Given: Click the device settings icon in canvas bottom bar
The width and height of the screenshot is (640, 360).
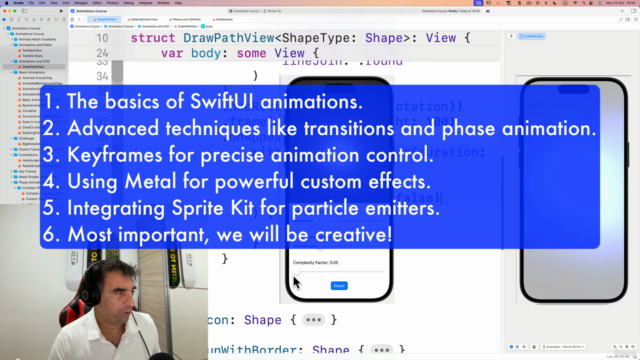Looking at the screenshot, I should 534,347.
